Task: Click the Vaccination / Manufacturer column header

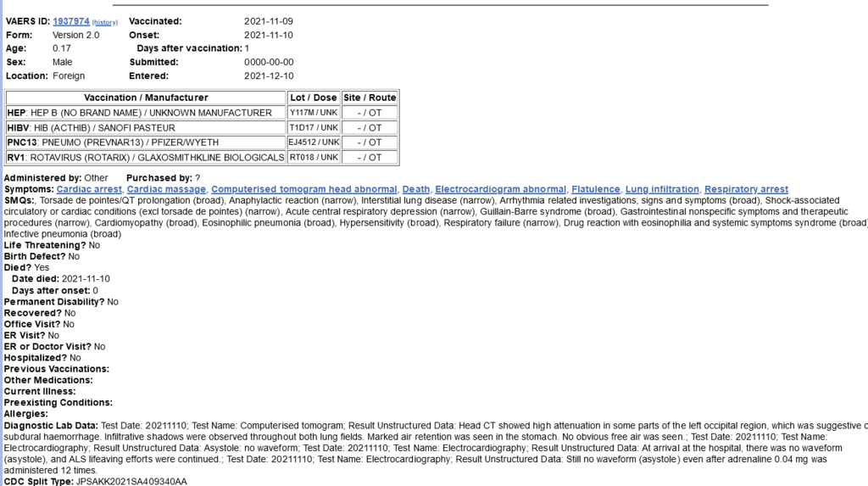Action: (x=146, y=98)
